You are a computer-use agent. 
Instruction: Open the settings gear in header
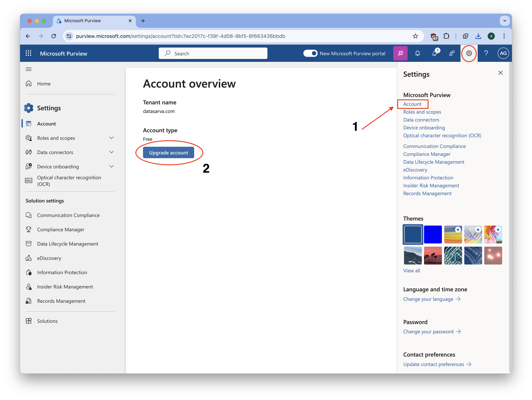(x=469, y=53)
